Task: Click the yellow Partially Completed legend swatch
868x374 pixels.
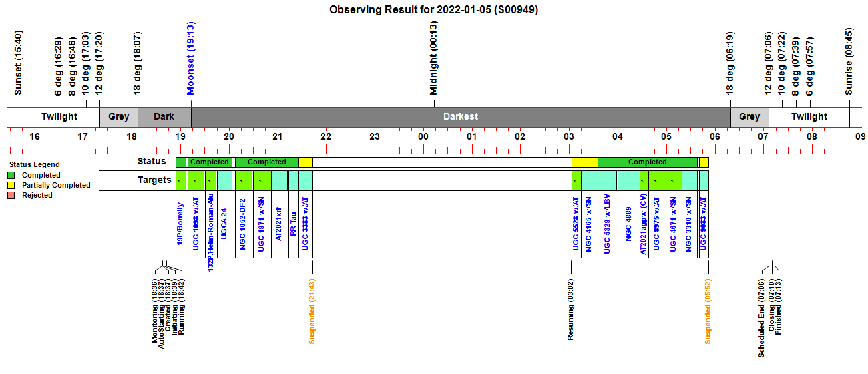Action: pos(11,185)
